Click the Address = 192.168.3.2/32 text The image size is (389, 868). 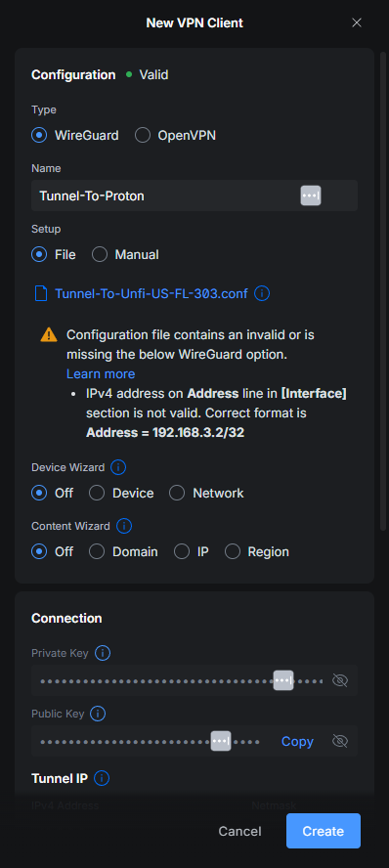pos(165,433)
